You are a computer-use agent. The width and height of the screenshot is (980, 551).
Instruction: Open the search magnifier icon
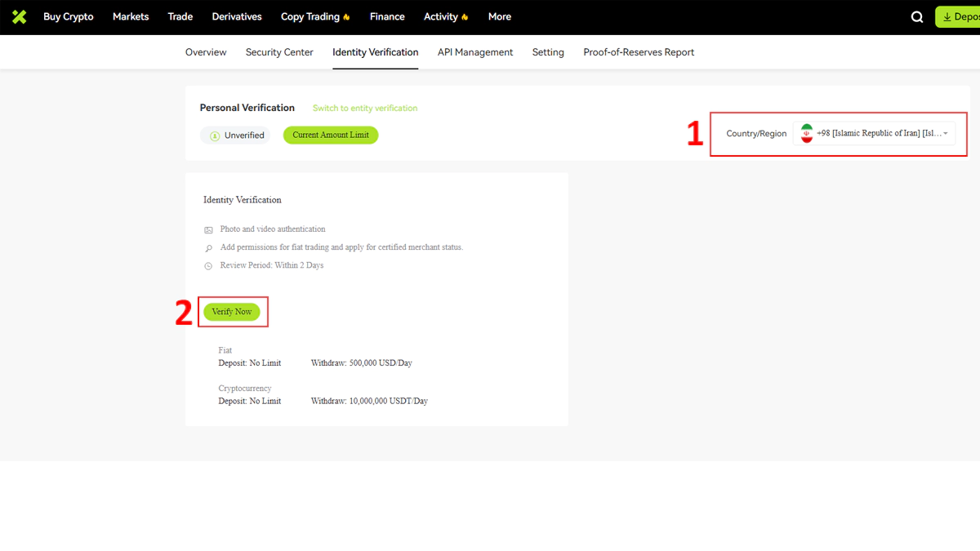(x=917, y=17)
